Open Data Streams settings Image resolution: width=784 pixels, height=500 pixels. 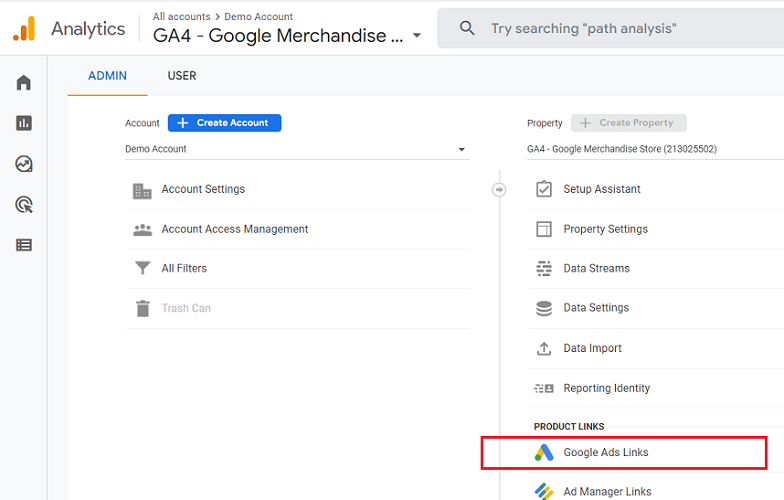click(x=596, y=268)
